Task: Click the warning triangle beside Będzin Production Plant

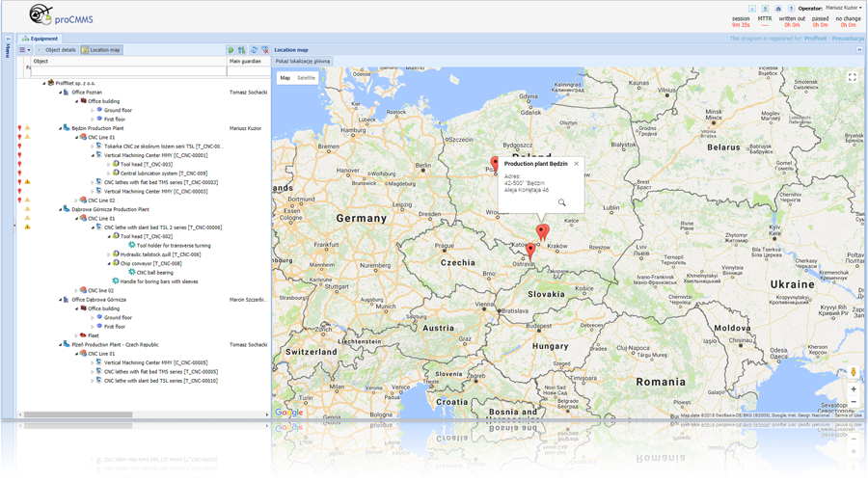Action: [27, 128]
